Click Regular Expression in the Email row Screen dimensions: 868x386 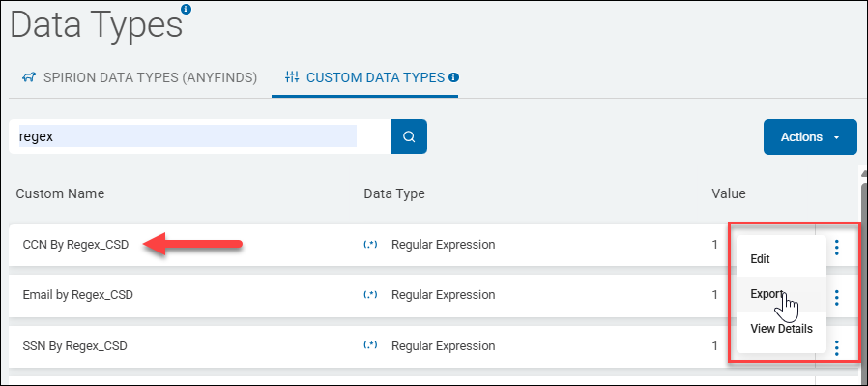pyautogui.click(x=444, y=295)
